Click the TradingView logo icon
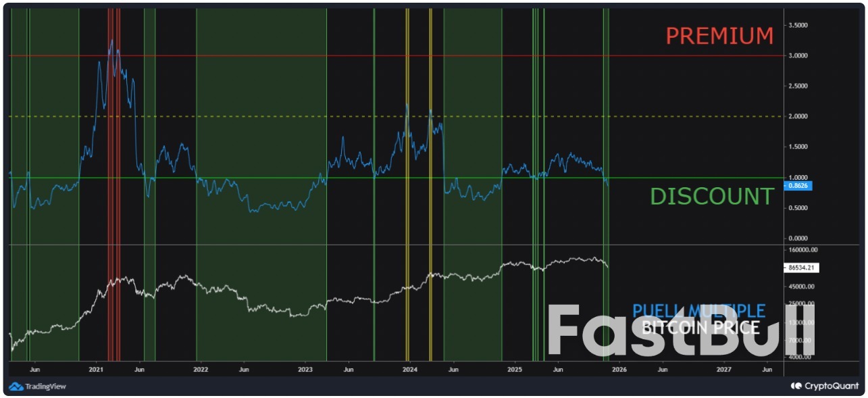This screenshot has width=868, height=398. tap(16, 386)
